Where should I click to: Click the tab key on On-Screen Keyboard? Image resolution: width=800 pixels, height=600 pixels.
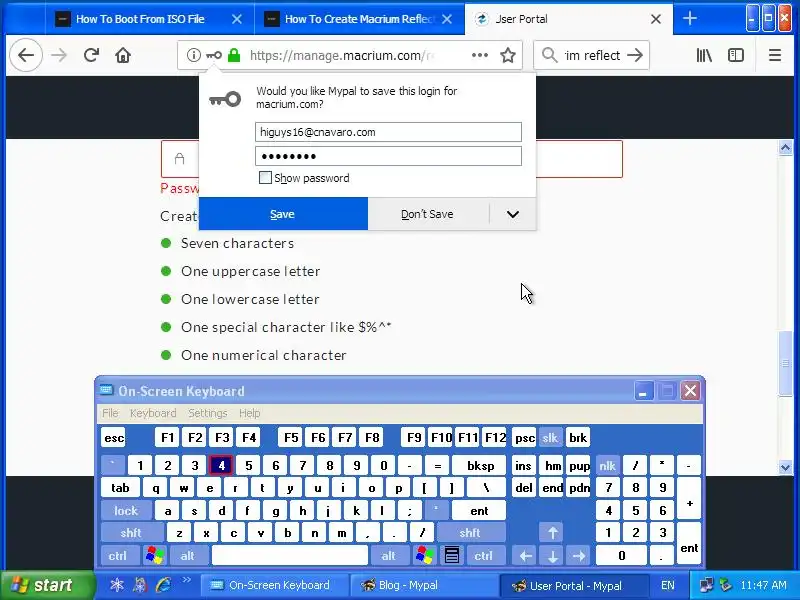120,488
